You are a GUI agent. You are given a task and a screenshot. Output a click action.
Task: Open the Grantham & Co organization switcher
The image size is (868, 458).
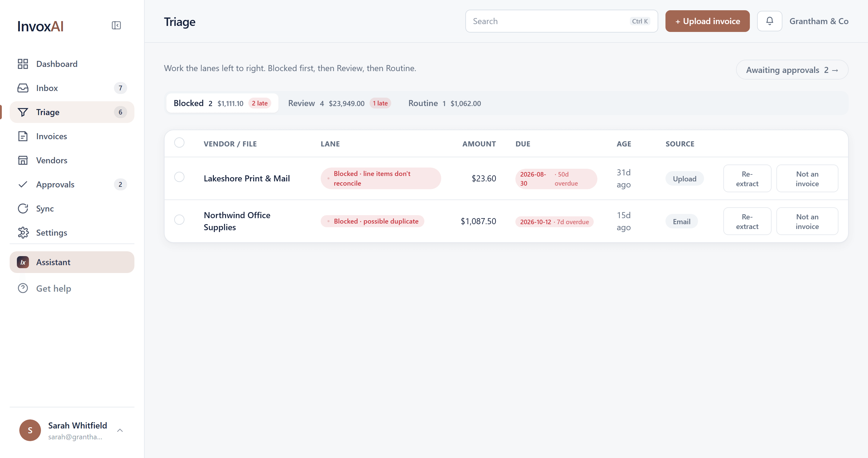point(819,21)
